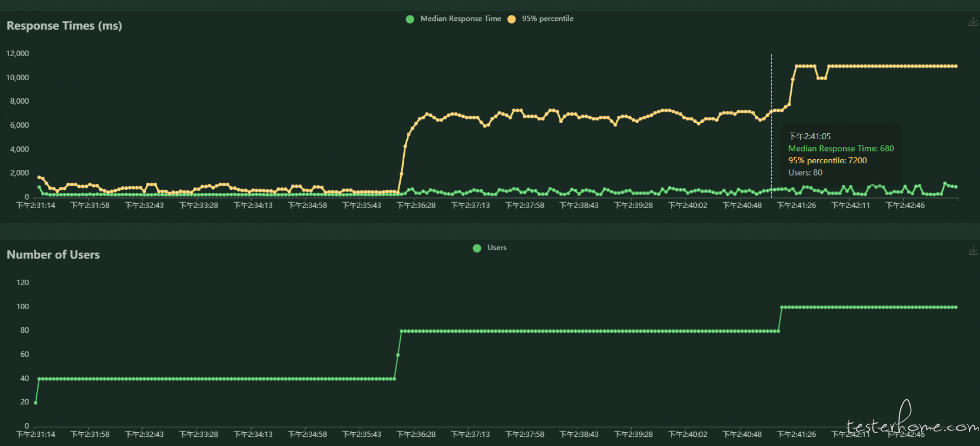Select the 6,000 y-axis label
This screenshot has width=980, height=446.
19,125
